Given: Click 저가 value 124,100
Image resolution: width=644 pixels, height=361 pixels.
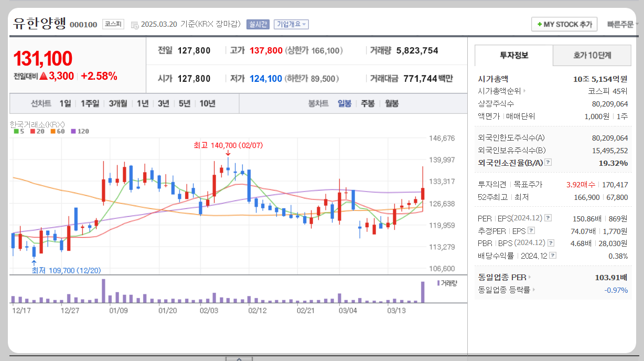Looking at the screenshot, I should pos(266,79).
